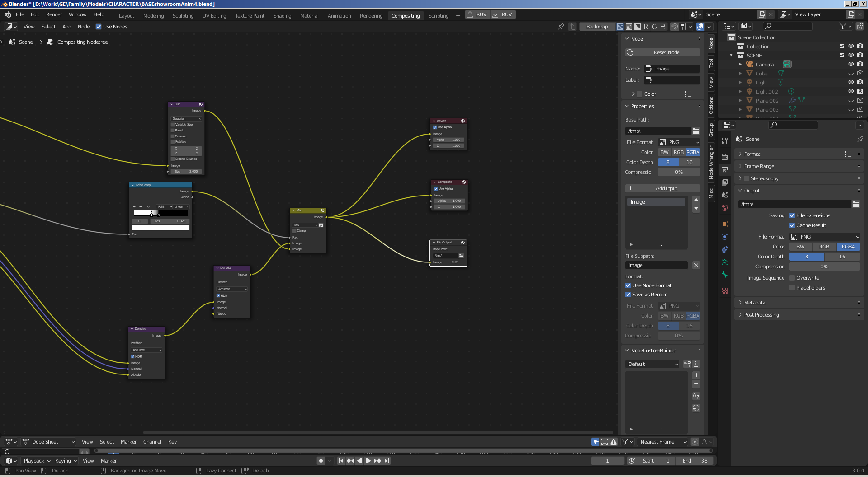Open the Playback menu in timeline
Screen dimensions: 868x477
[x=37, y=461]
